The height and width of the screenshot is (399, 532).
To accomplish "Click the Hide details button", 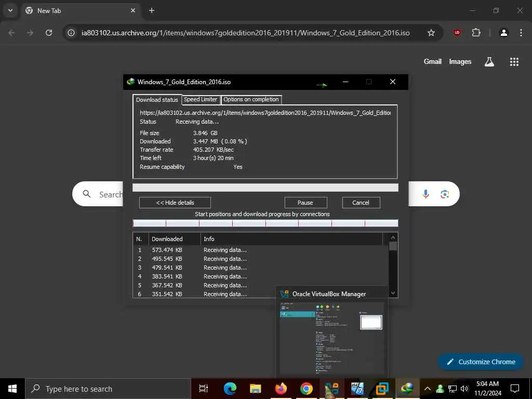I will [175, 203].
